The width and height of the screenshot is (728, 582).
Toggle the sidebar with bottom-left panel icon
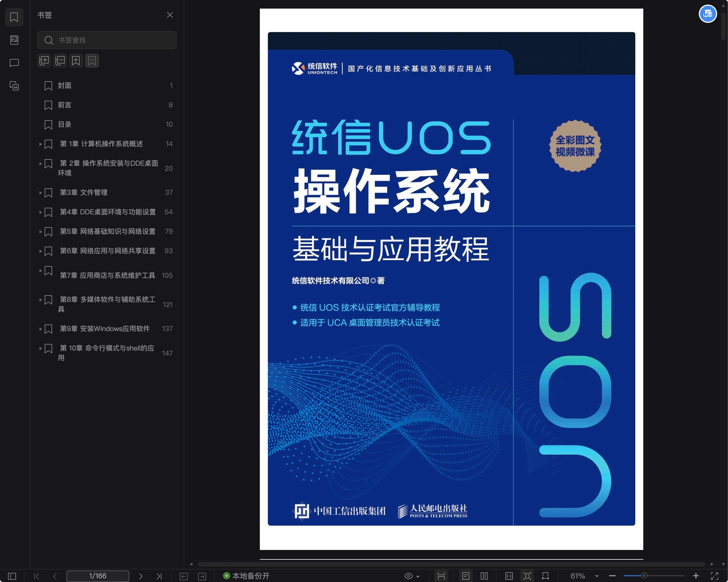12,576
